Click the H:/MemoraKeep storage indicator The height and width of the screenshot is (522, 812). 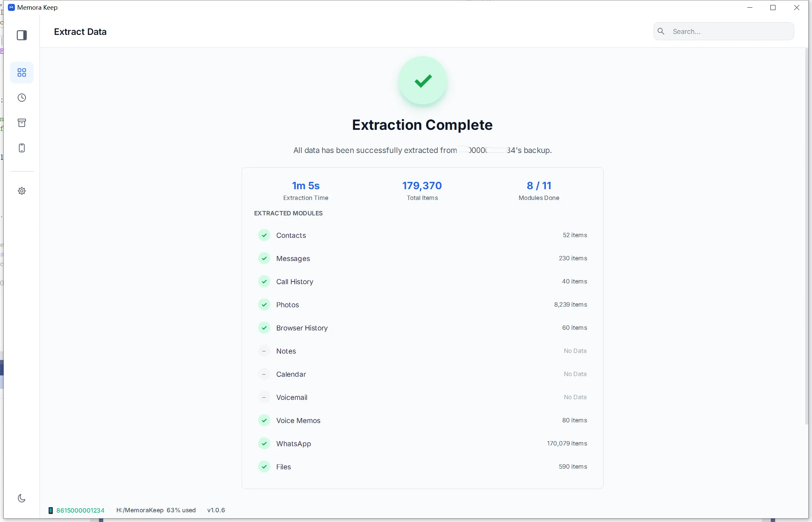156,510
